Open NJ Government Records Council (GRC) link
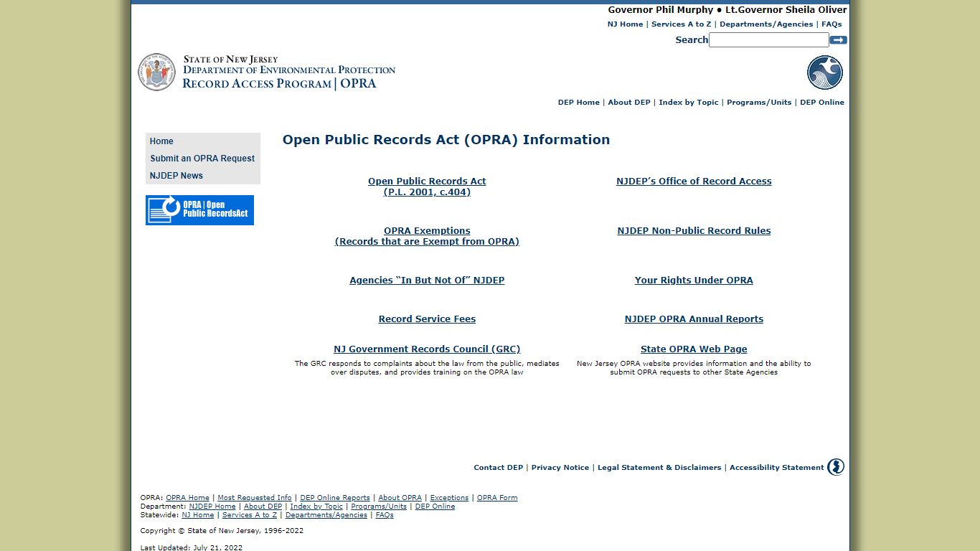This screenshot has width=980, height=551. [x=427, y=349]
